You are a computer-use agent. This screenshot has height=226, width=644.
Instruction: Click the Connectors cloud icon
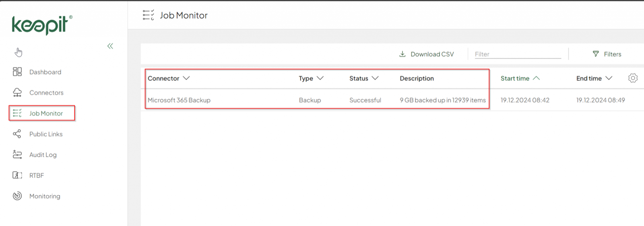click(x=17, y=92)
